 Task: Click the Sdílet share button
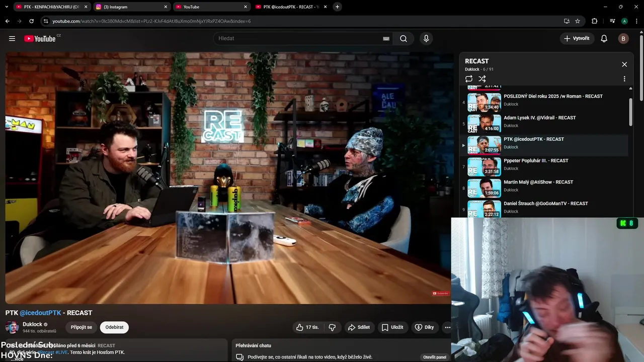click(359, 327)
